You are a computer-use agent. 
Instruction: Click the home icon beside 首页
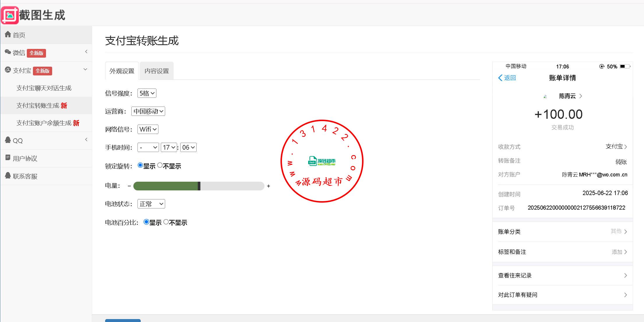[x=8, y=35]
